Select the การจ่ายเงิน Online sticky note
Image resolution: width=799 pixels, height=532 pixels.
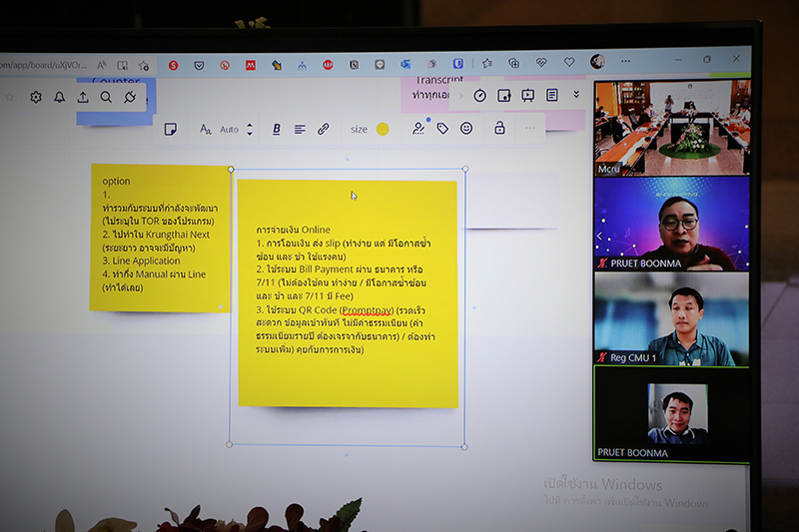point(348,293)
